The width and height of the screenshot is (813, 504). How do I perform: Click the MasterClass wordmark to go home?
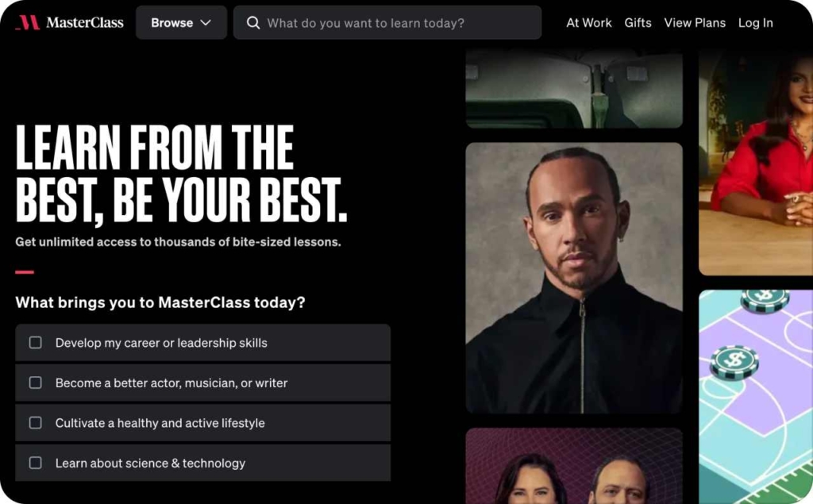tap(84, 23)
